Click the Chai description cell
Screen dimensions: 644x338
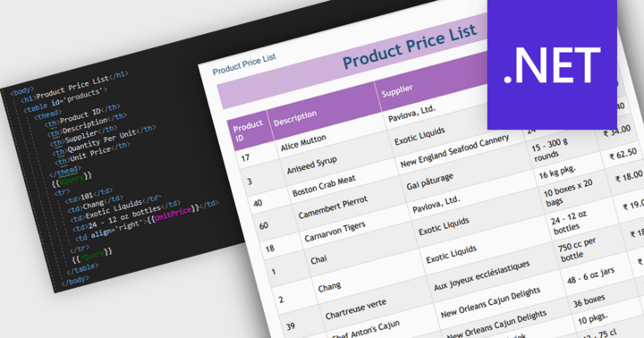[x=318, y=259]
